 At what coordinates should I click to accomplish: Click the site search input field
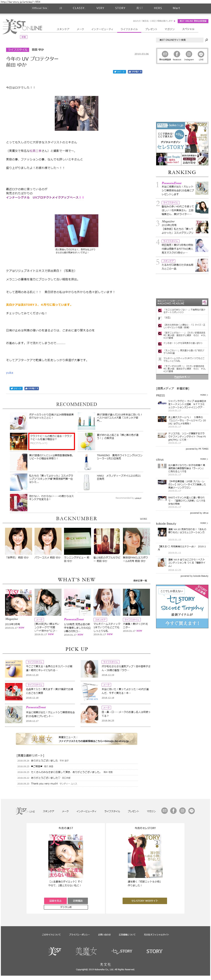(x=179, y=40)
